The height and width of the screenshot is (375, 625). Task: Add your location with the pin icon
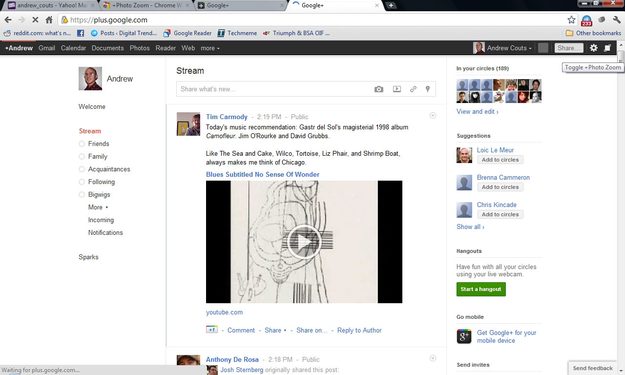coord(428,89)
